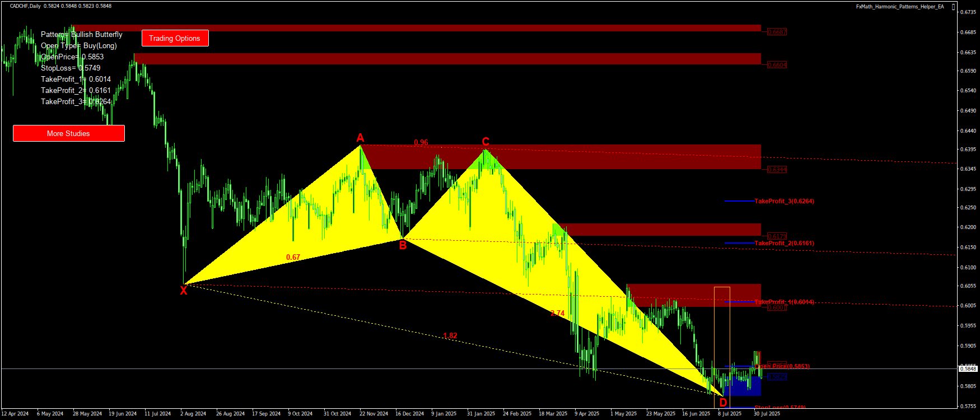Screen dimensions: 980x420
Task: Click the 0.6344 zone price tag
Action: pos(777,170)
